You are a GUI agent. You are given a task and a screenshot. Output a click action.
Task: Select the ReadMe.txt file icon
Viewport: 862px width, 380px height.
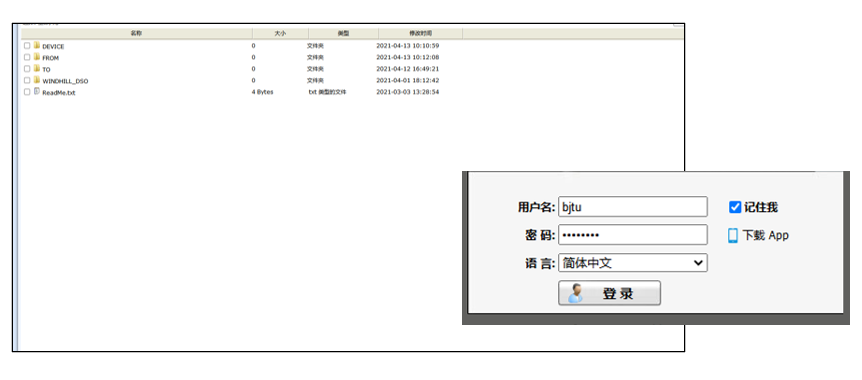click(37, 92)
